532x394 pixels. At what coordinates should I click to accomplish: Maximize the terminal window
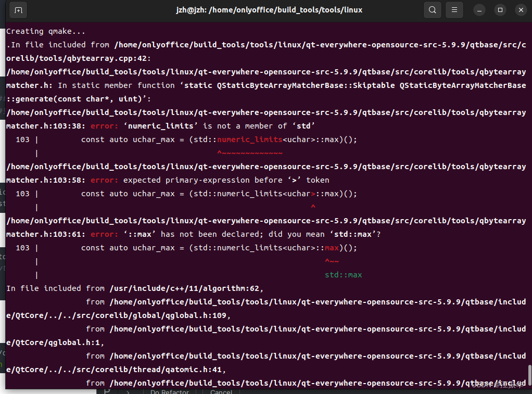click(x=500, y=10)
